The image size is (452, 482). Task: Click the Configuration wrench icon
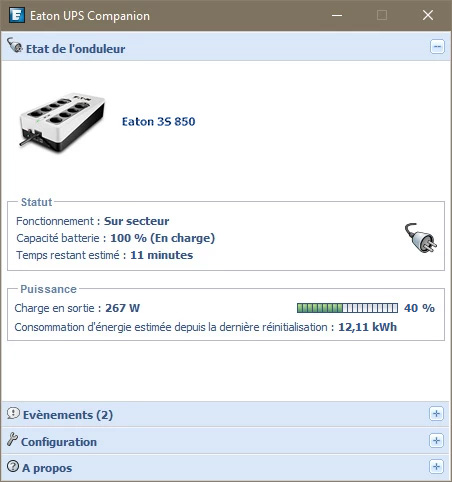point(12,439)
